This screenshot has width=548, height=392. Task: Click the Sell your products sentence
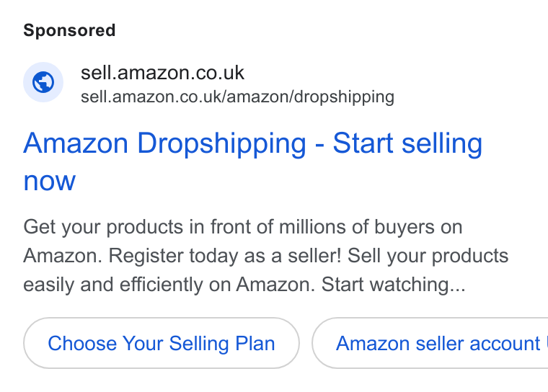click(x=428, y=256)
